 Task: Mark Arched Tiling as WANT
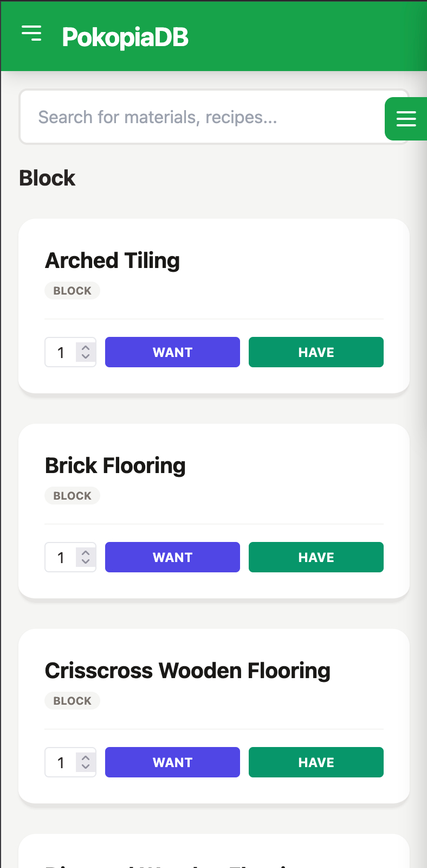(x=172, y=352)
